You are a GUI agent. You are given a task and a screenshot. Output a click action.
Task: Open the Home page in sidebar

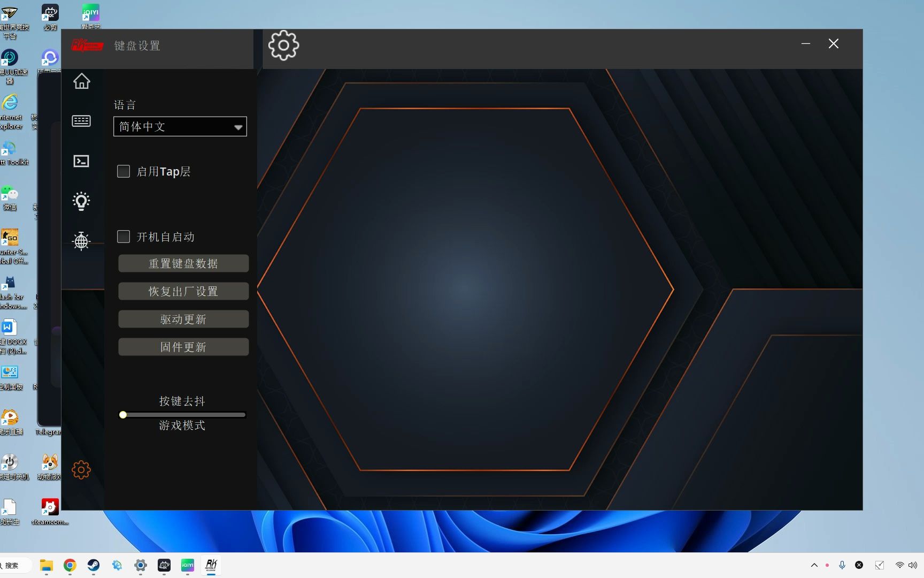(x=81, y=81)
